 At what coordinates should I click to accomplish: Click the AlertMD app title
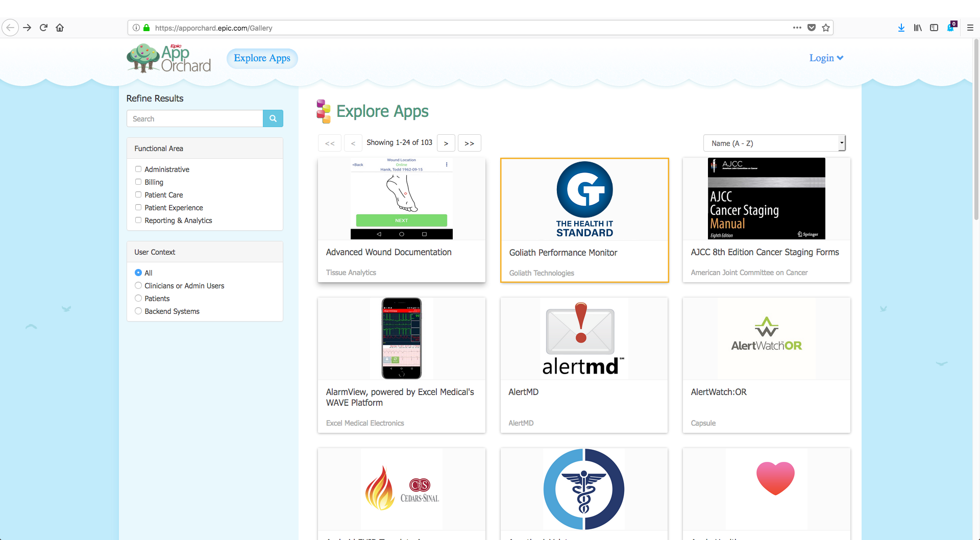tap(523, 392)
